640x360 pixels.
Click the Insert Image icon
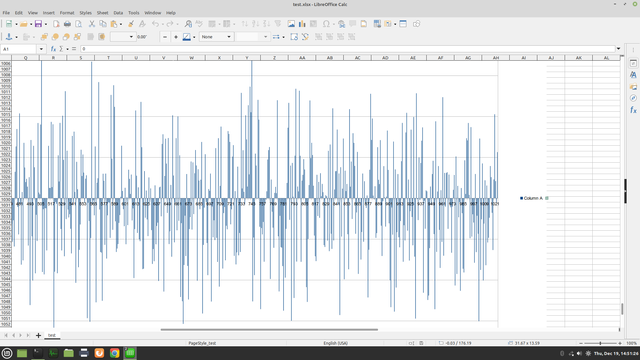(291, 24)
